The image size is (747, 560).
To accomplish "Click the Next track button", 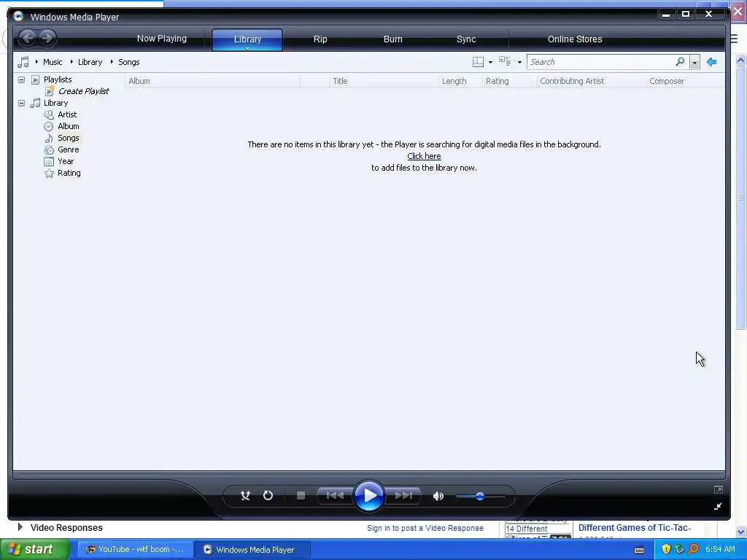I will tap(403, 496).
